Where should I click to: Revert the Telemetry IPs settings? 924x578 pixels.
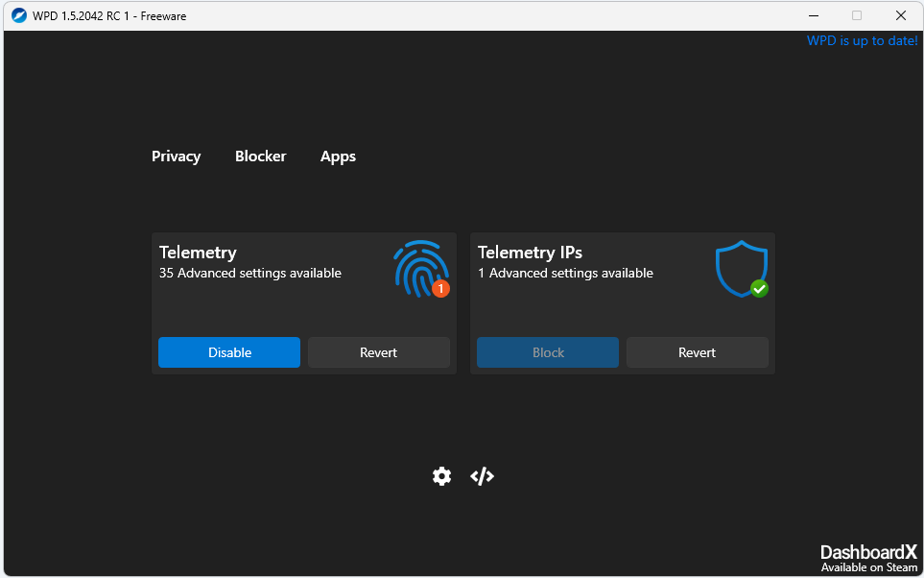click(697, 352)
